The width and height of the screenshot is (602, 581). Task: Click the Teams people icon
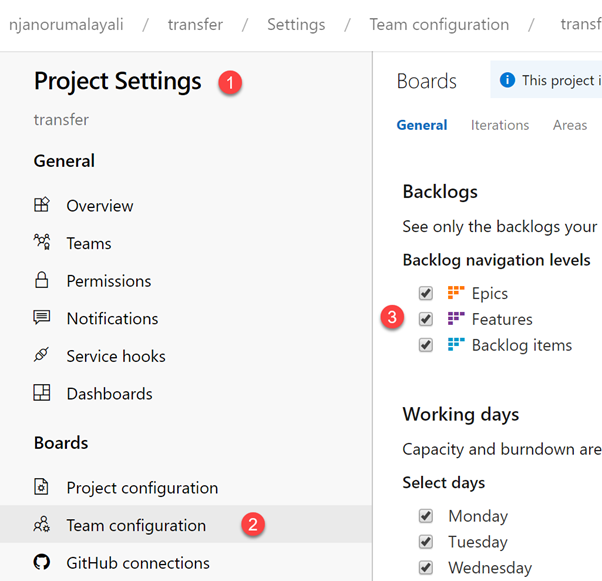pos(41,242)
